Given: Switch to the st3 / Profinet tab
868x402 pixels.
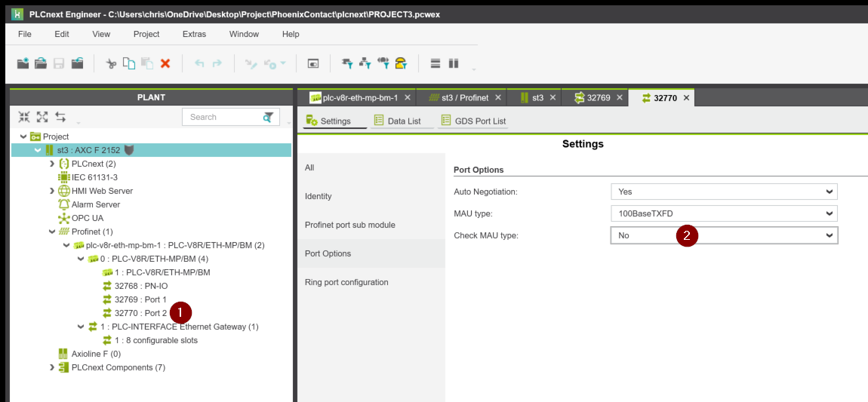Looking at the screenshot, I should (457, 98).
